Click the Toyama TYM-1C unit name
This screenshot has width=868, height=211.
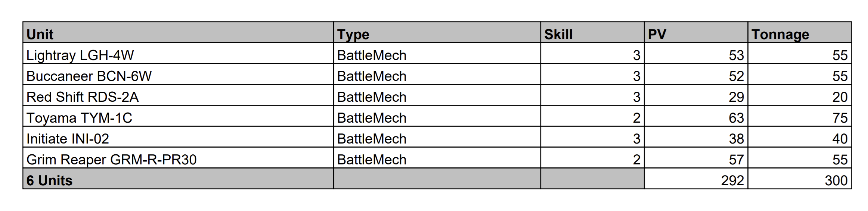[79, 118]
